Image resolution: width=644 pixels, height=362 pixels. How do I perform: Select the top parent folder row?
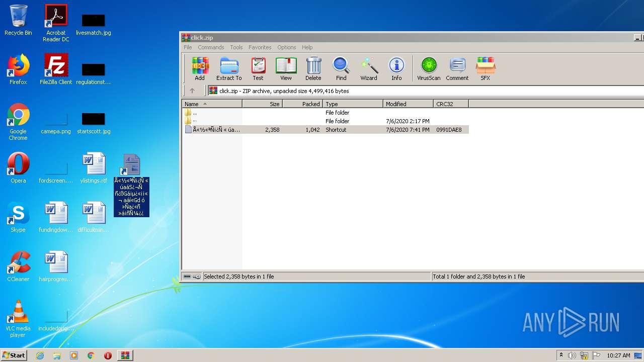pyautogui.click(x=326, y=113)
